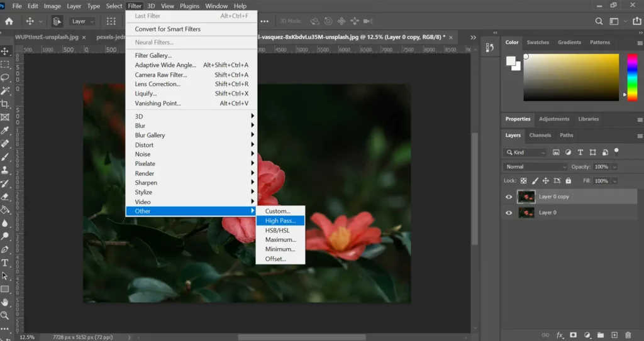Select the Blur tool
Image resolution: width=644 pixels, height=341 pixels.
coord(5,223)
